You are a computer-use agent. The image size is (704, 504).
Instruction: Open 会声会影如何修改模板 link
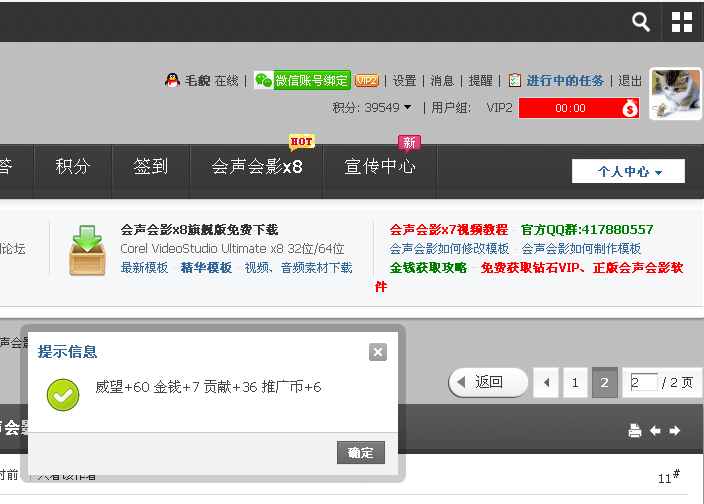tap(449, 249)
